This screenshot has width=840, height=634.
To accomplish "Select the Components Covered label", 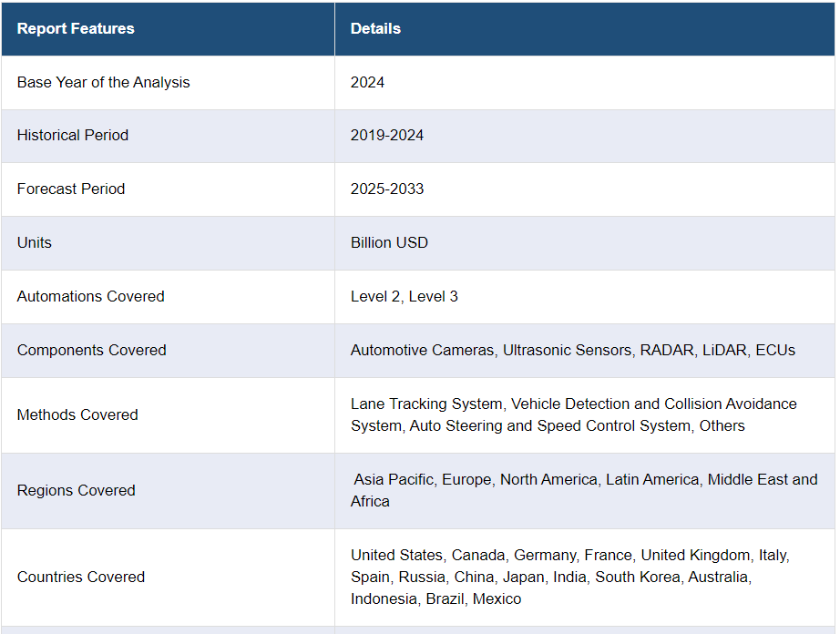I will pos(92,350).
